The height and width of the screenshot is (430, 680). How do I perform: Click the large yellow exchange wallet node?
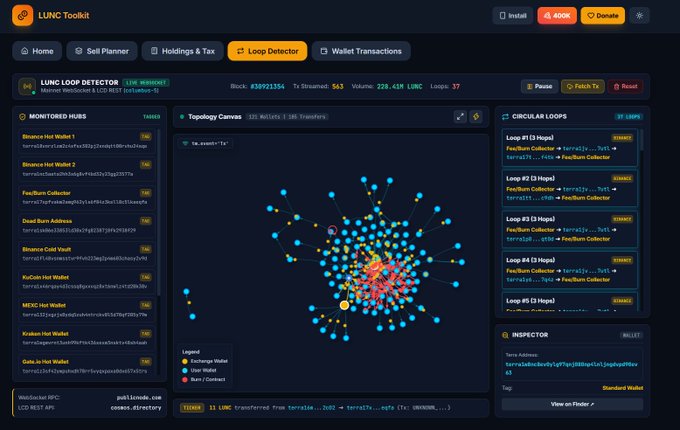point(344,305)
